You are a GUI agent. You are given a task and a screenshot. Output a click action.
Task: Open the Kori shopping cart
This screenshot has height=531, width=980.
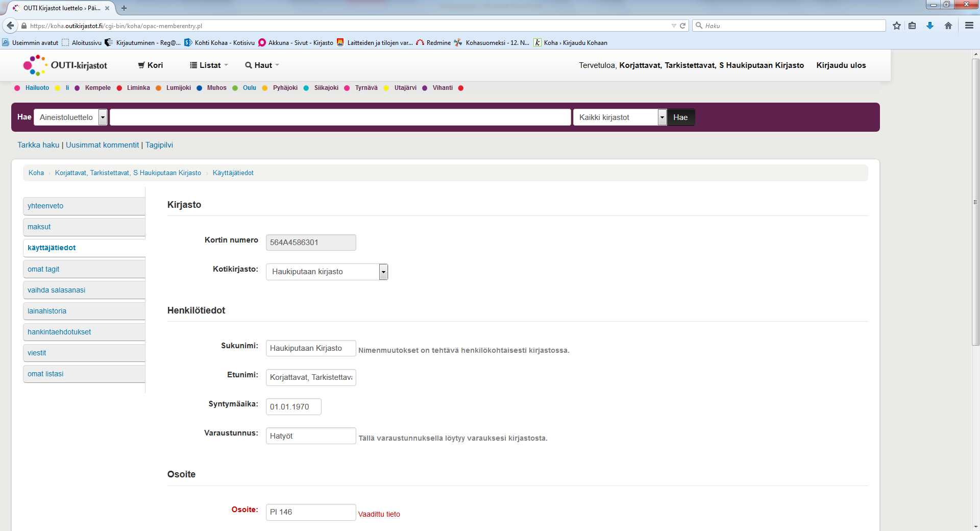tap(151, 65)
